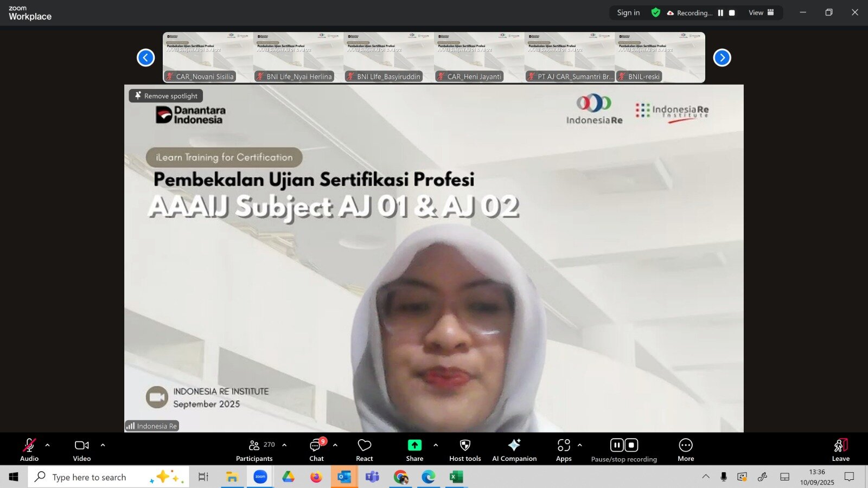Send a reaction using React
This screenshot has width=868, height=488.
pyautogui.click(x=364, y=450)
